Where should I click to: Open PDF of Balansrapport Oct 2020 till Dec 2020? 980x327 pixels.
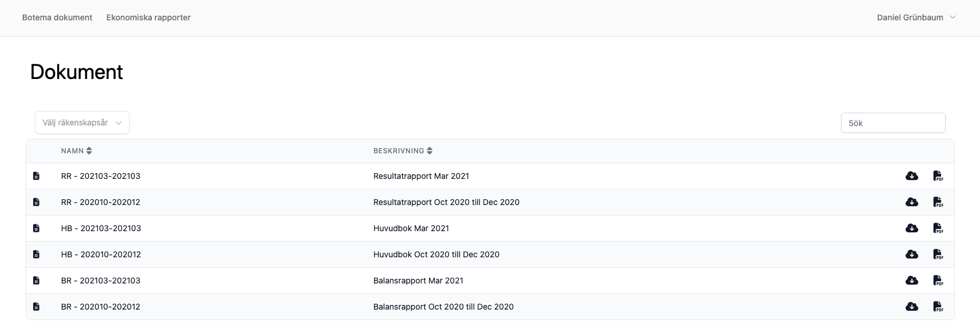pyautogui.click(x=938, y=307)
